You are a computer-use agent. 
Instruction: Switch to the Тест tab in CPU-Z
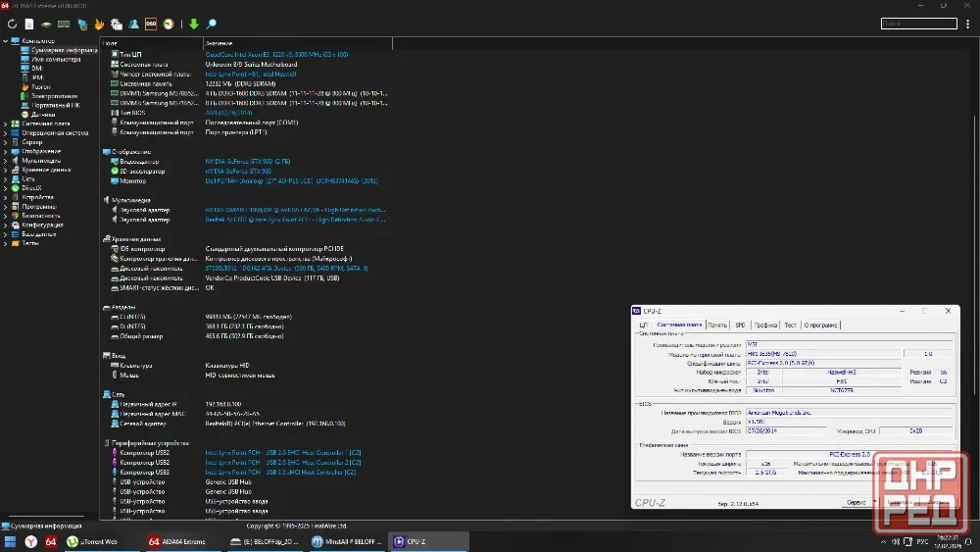pos(790,326)
